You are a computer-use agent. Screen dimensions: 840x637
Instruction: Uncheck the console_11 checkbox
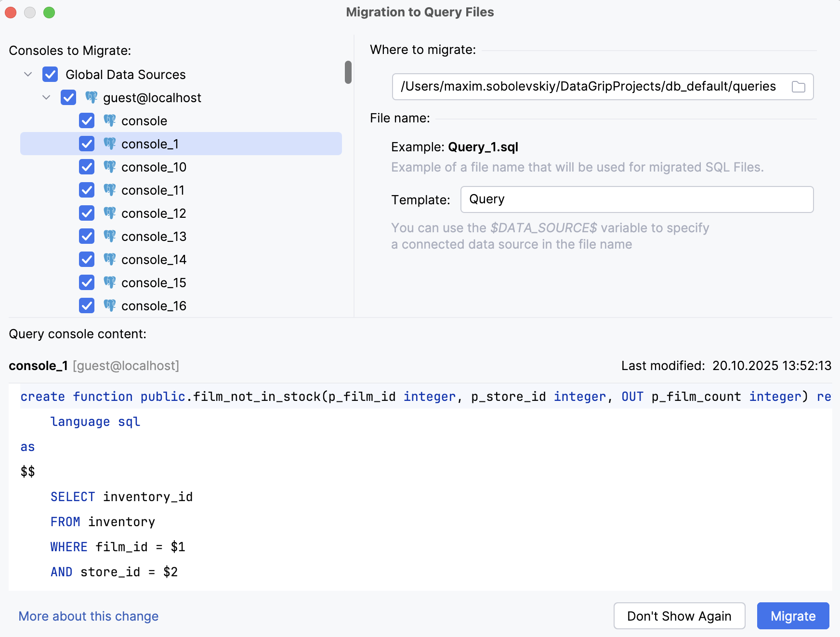click(x=87, y=190)
